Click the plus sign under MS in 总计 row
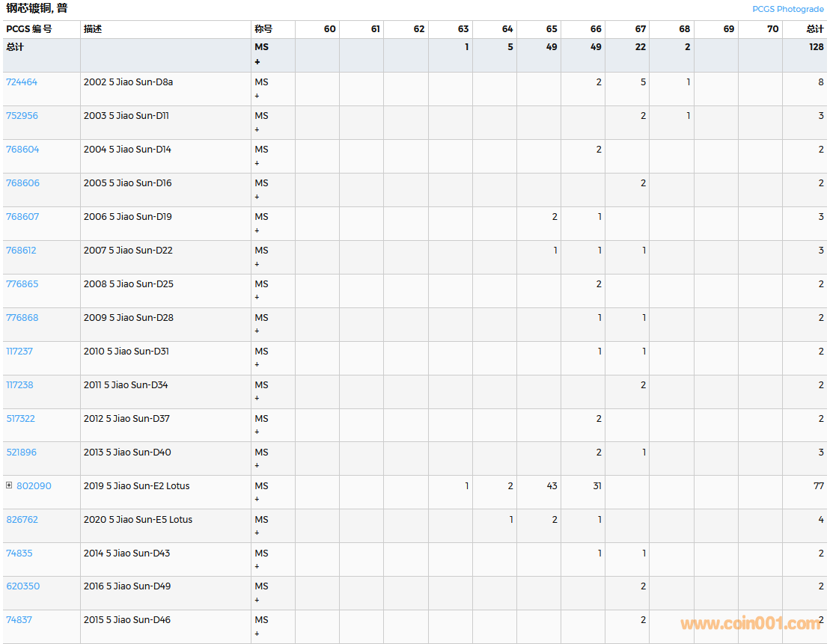The image size is (830, 644). (257, 62)
